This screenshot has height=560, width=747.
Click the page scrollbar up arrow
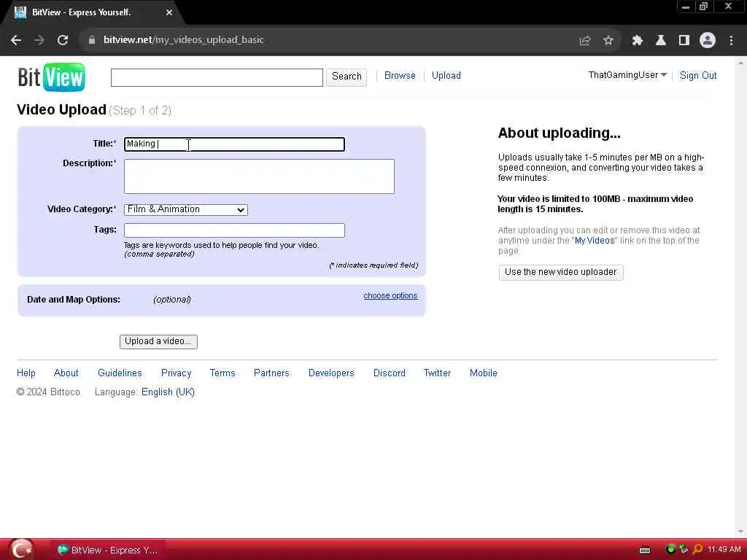click(x=740, y=62)
